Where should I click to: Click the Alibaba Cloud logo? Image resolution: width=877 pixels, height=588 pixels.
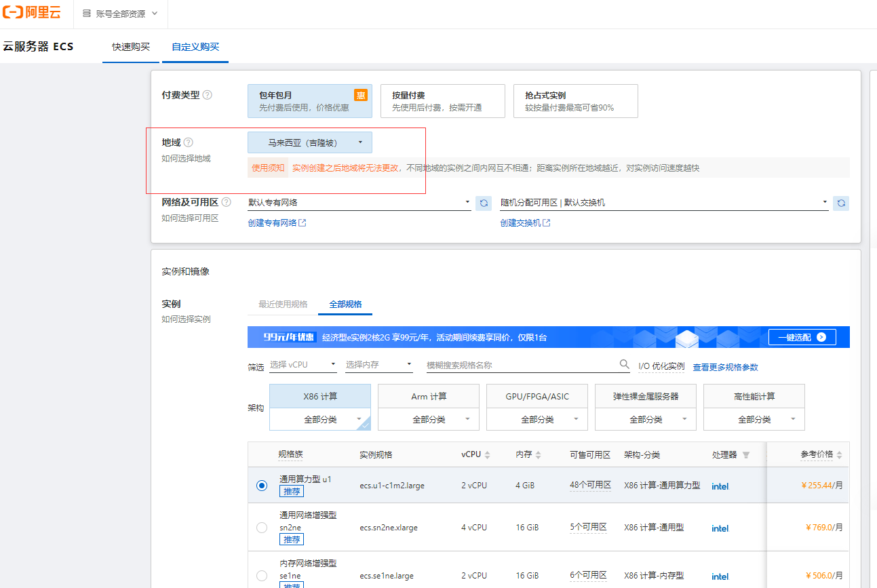pos(33,14)
